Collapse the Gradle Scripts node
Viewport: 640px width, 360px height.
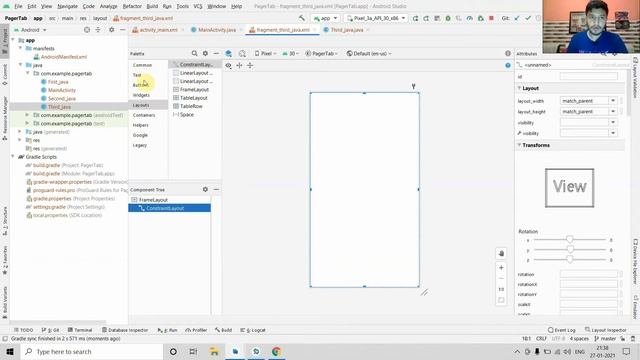pyautogui.click(x=13, y=157)
